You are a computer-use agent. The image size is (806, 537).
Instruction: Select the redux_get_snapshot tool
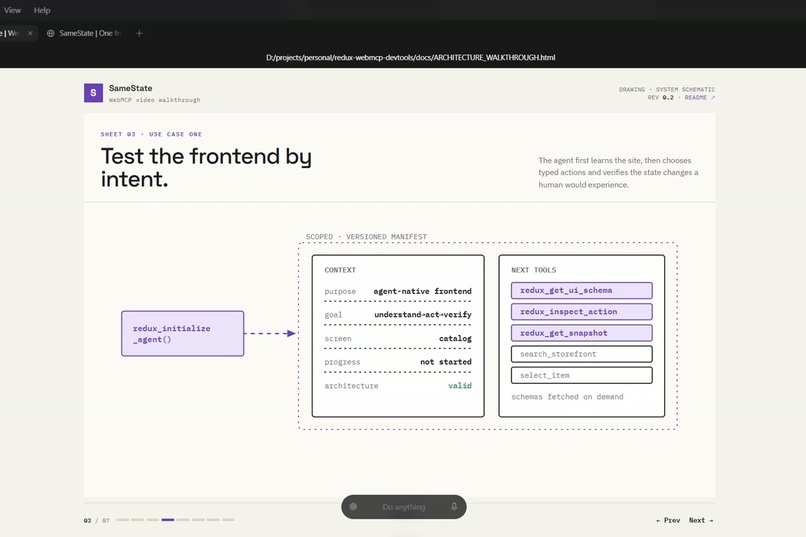(581, 333)
